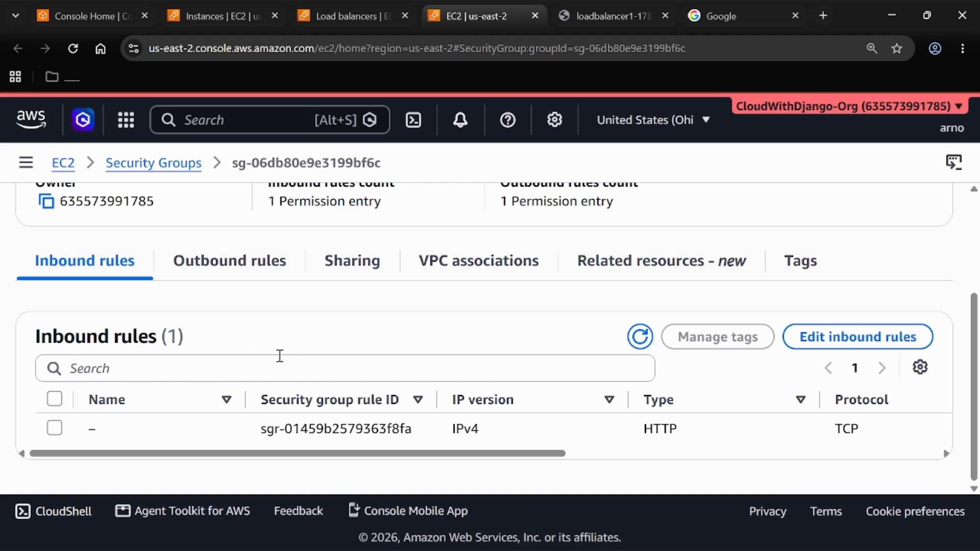Launch CloudShell from the top navigation bar
980x551 pixels.
tap(413, 120)
